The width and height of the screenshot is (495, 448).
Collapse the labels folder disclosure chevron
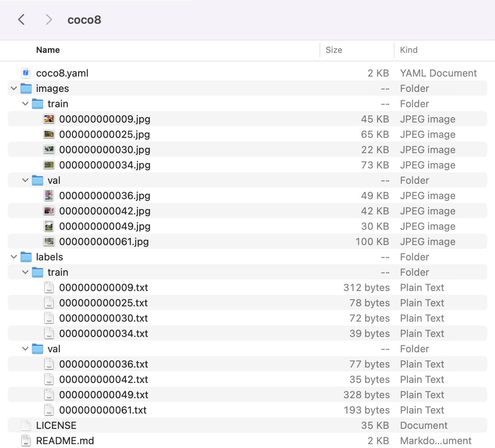click(14, 257)
